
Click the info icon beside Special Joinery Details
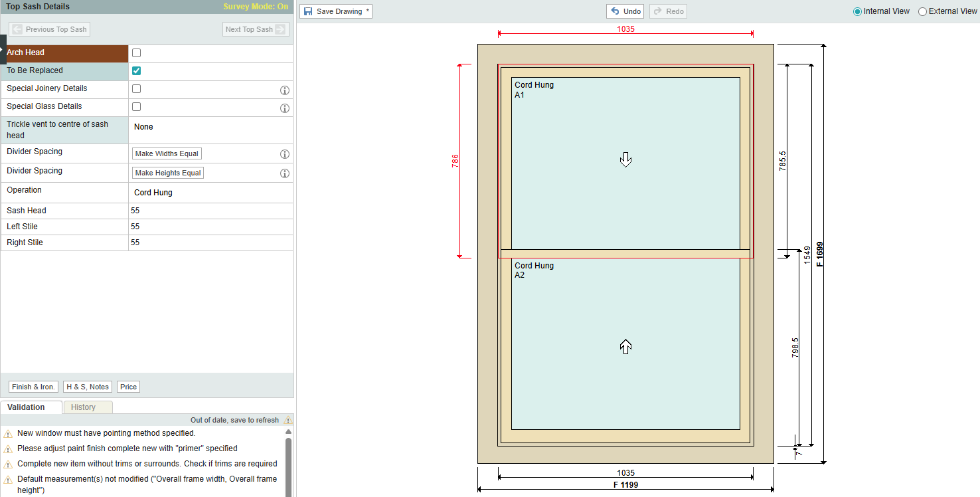285,90
